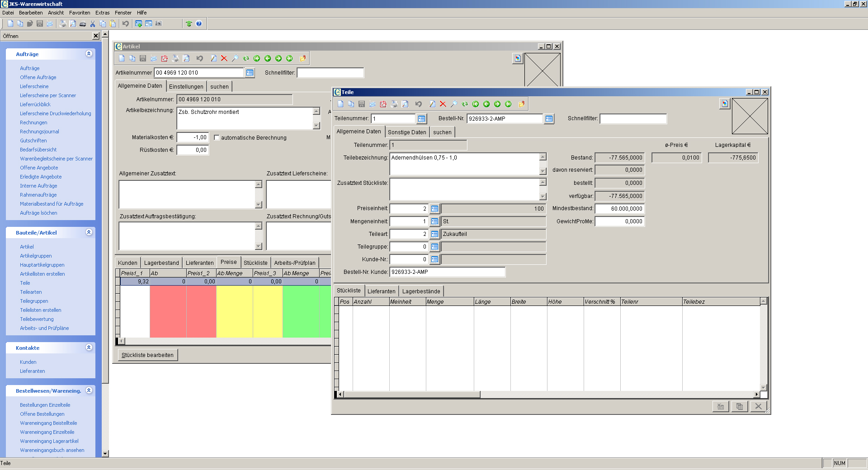Click the Rüstkosten input field in Artikel
This screenshot has width=868, height=470.
point(193,150)
